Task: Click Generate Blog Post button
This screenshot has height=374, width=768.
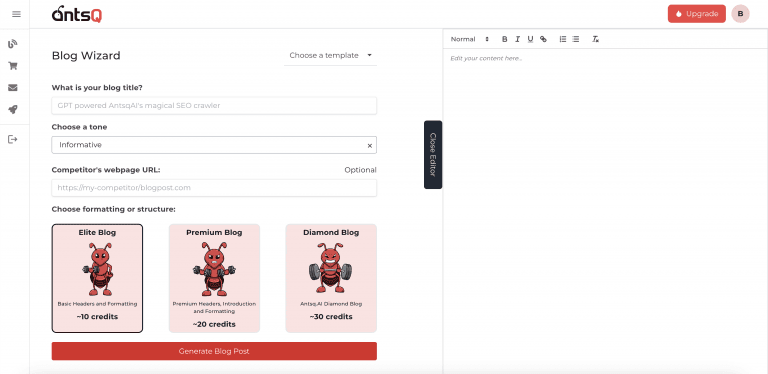Action: (x=214, y=351)
